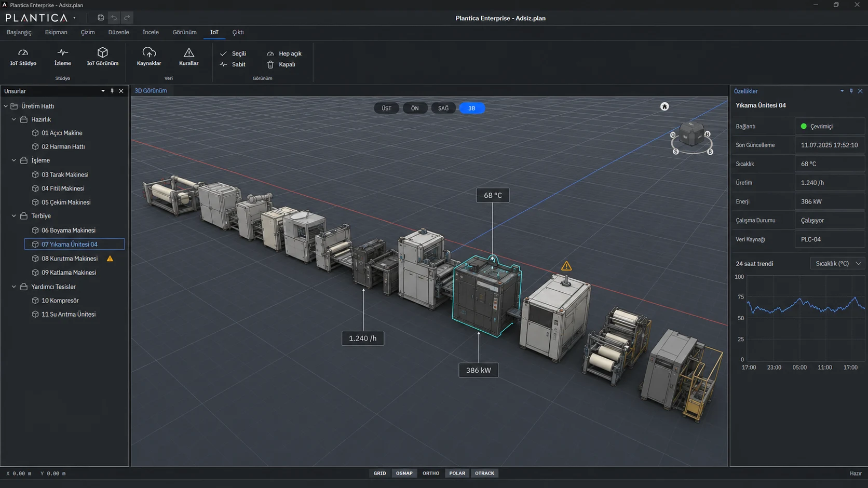Switch to ÖN front view

pyautogui.click(x=415, y=108)
